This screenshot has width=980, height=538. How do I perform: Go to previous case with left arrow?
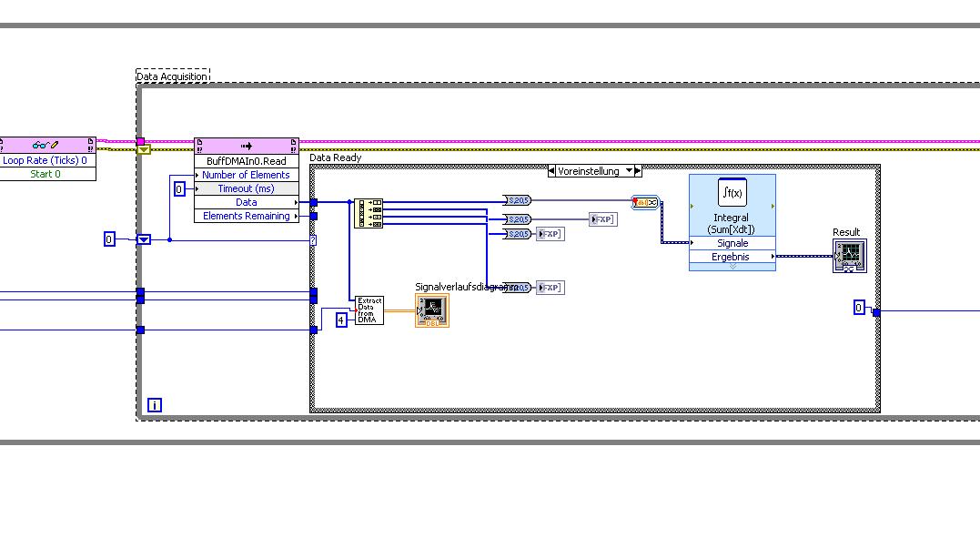[x=551, y=171]
